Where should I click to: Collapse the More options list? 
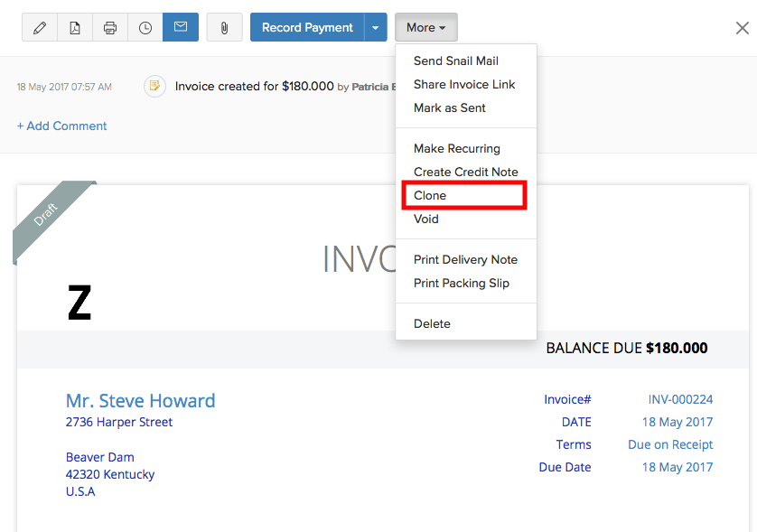pos(425,27)
